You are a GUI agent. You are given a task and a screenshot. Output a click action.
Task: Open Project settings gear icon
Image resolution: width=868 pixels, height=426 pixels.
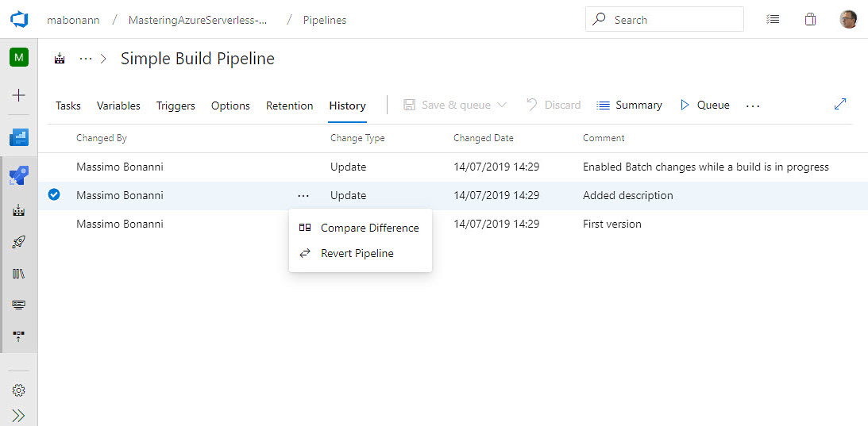[x=19, y=390]
